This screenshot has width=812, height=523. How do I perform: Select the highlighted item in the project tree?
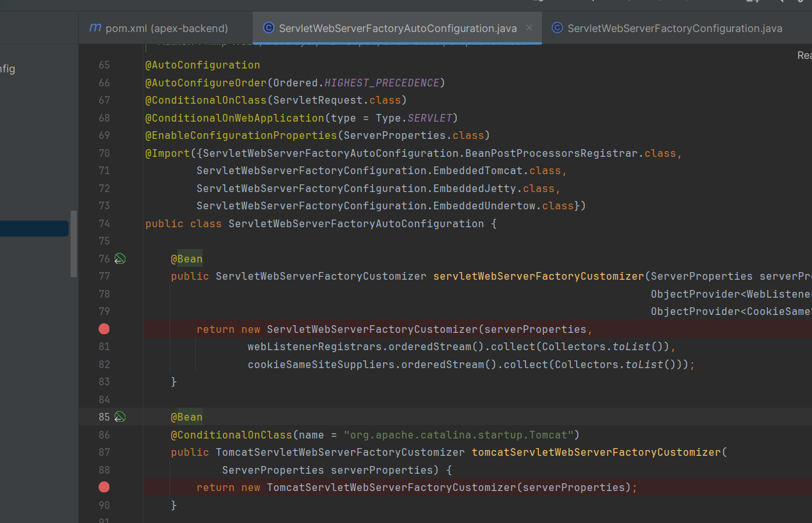(34, 229)
